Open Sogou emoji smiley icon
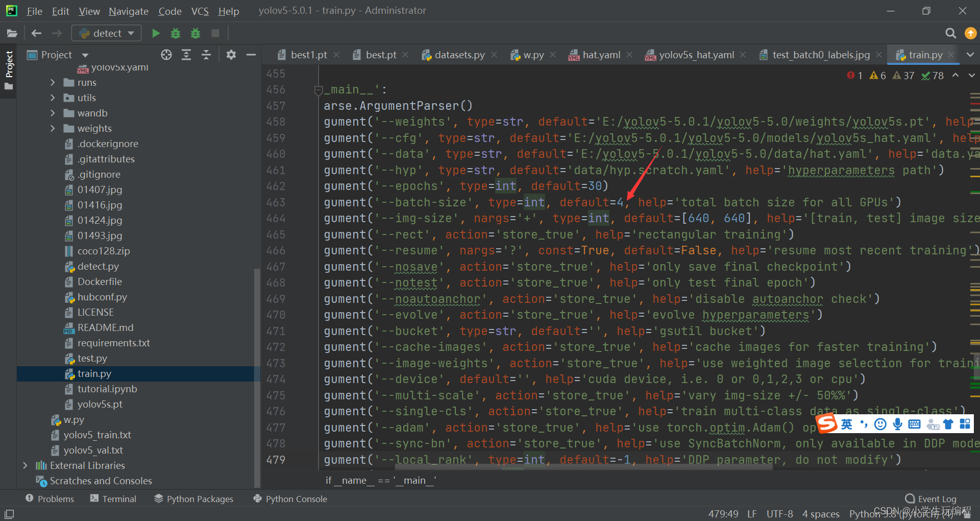980x521 pixels. point(880,424)
